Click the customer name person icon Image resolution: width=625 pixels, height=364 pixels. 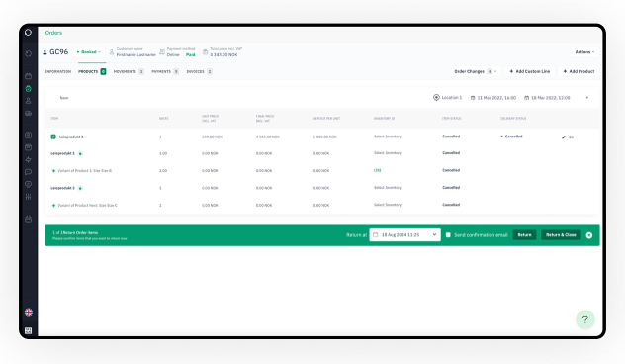point(112,52)
